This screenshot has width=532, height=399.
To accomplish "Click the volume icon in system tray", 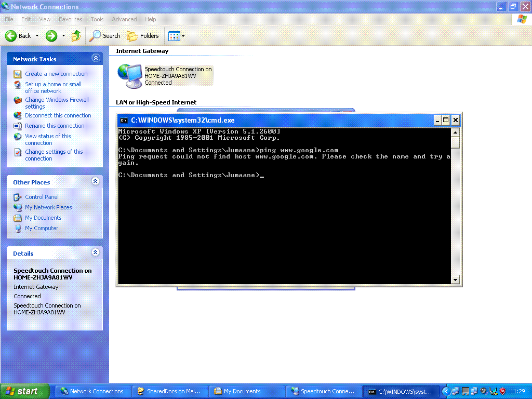I will click(x=483, y=391).
